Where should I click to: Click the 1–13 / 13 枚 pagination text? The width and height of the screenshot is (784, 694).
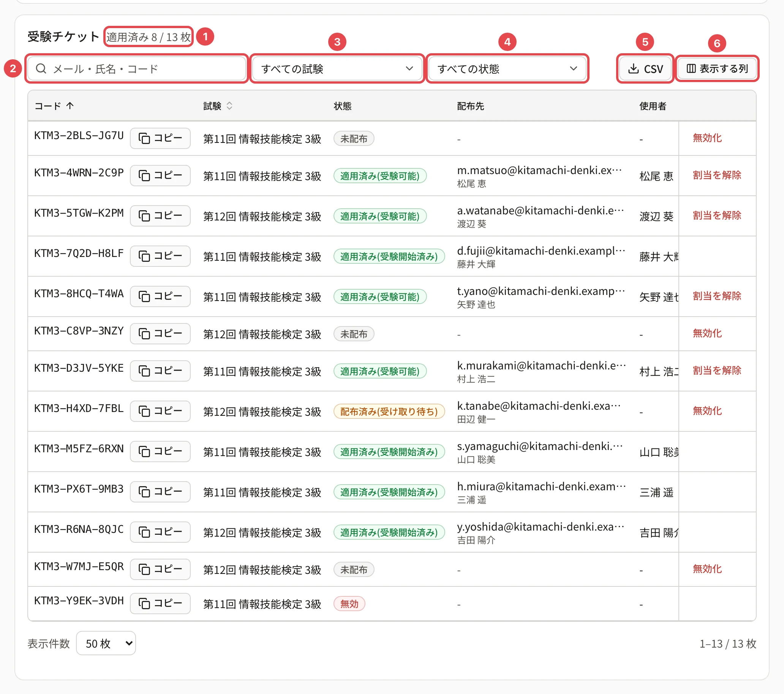tap(728, 644)
